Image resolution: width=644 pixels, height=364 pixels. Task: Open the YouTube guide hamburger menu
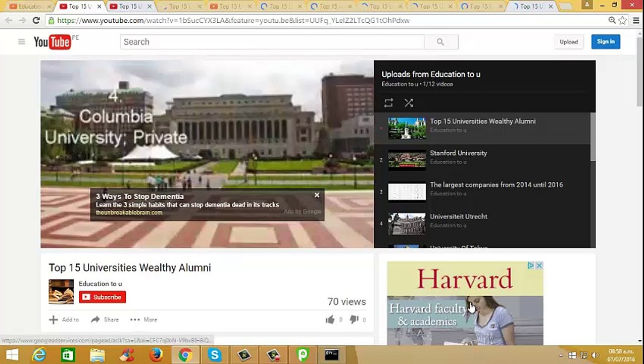coord(22,42)
